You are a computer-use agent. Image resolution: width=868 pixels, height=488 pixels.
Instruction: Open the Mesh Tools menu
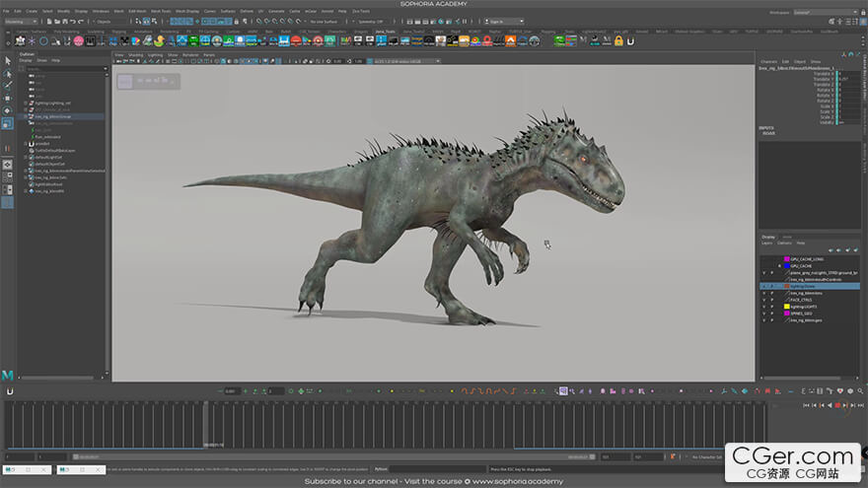(x=161, y=11)
